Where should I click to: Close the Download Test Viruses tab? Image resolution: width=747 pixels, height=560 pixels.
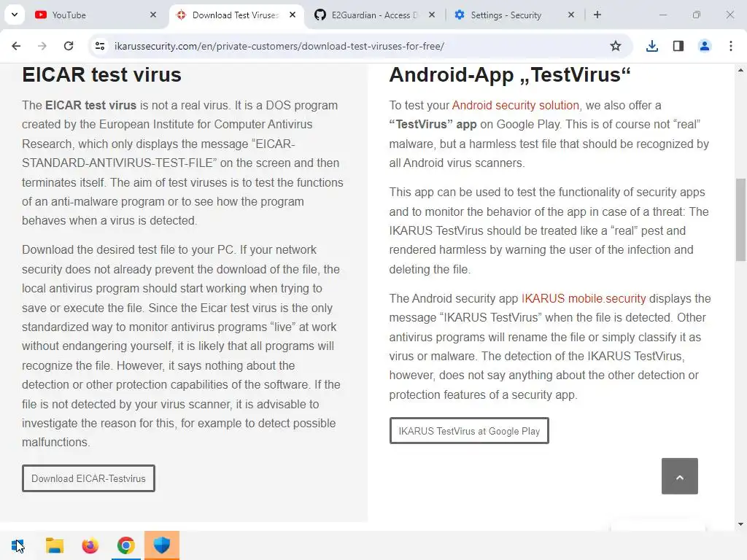pos(293,15)
